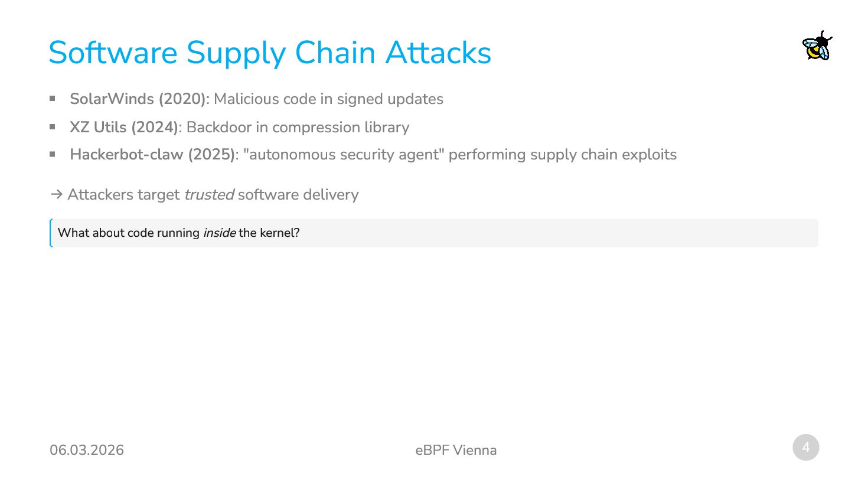Click the callout's 'What about code running' text

[x=128, y=233]
